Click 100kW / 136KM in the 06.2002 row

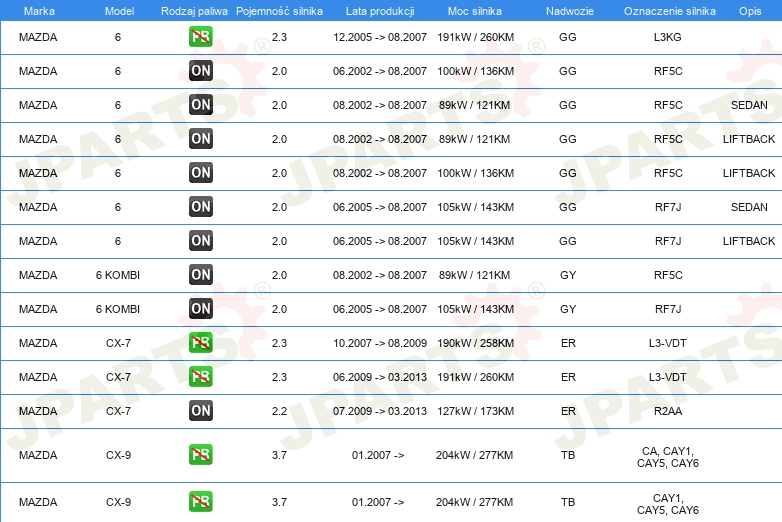tap(475, 71)
